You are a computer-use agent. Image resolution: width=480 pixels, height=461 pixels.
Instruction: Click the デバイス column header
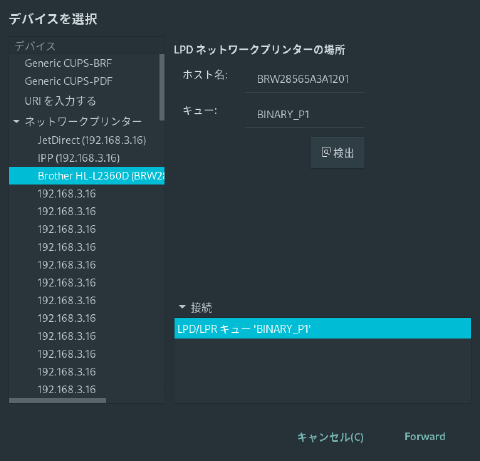87,46
